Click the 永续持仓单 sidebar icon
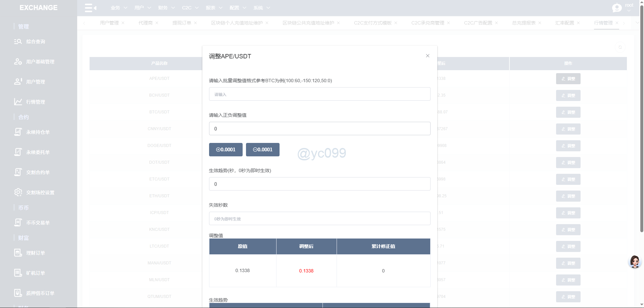Image resolution: width=644 pixels, height=308 pixels. [x=18, y=132]
